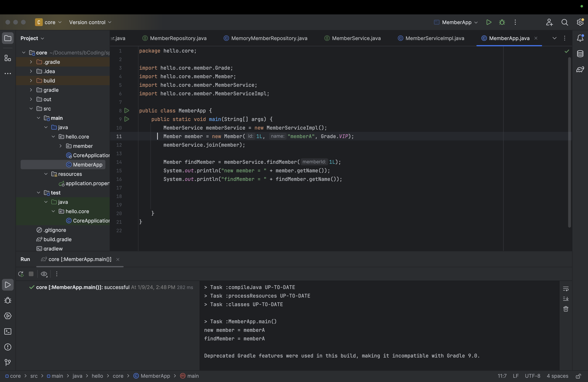Image resolution: width=588 pixels, height=382 pixels.
Task: Open the Project tool window icon
Action: coord(8,38)
